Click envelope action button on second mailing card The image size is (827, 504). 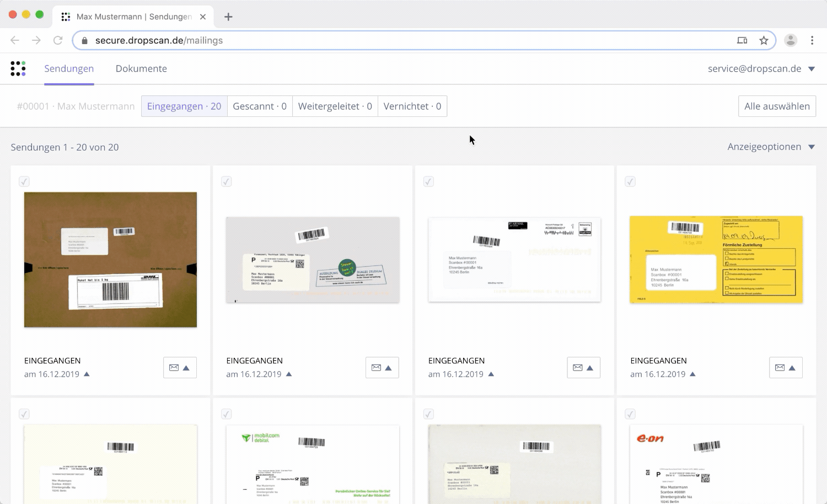click(x=382, y=368)
